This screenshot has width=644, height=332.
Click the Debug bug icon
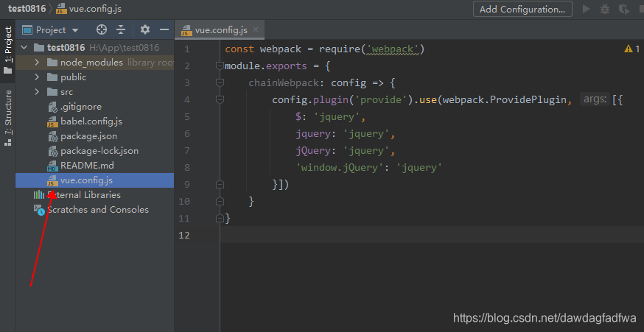click(604, 9)
